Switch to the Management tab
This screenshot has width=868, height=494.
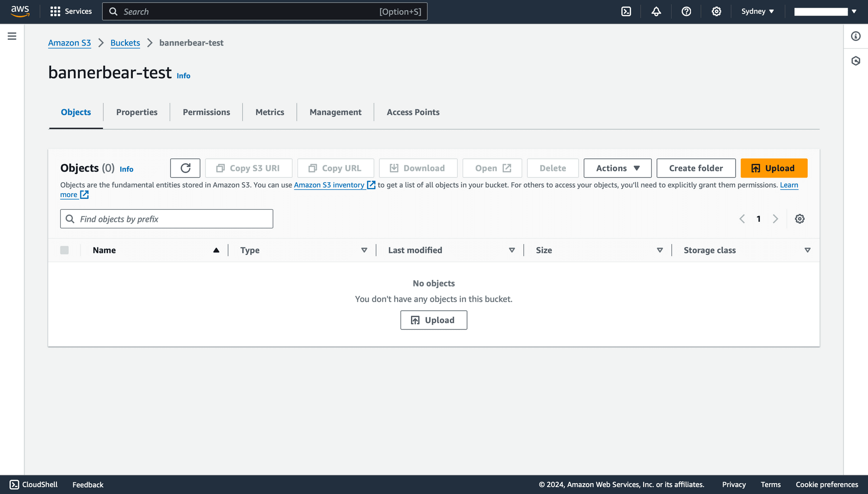[x=335, y=112]
